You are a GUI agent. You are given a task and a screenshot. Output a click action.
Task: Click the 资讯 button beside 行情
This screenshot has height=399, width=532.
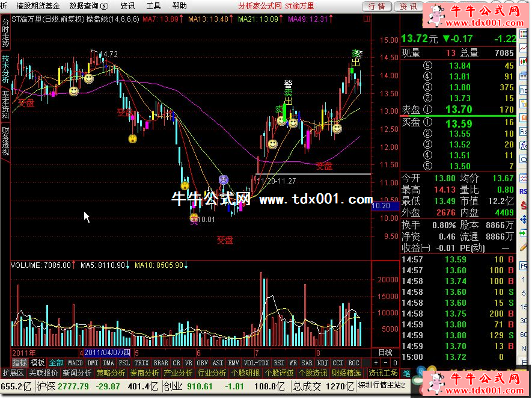(x=409, y=7)
